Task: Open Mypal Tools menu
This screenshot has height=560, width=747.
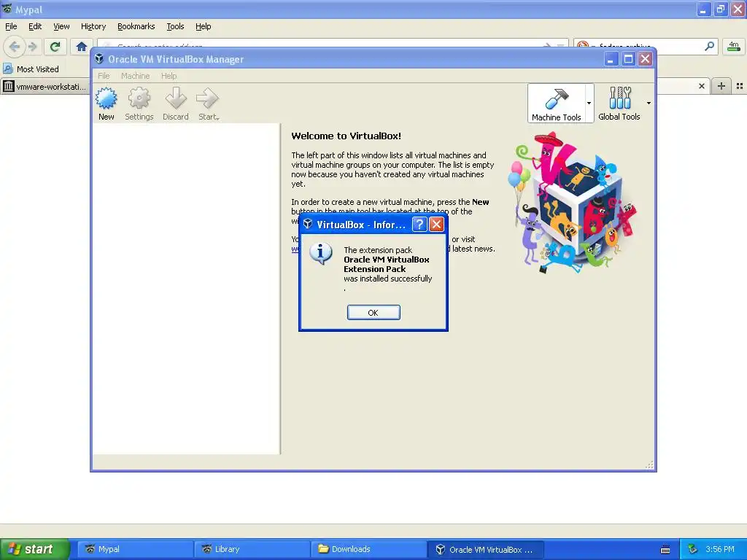Action: tap(175, 26)
